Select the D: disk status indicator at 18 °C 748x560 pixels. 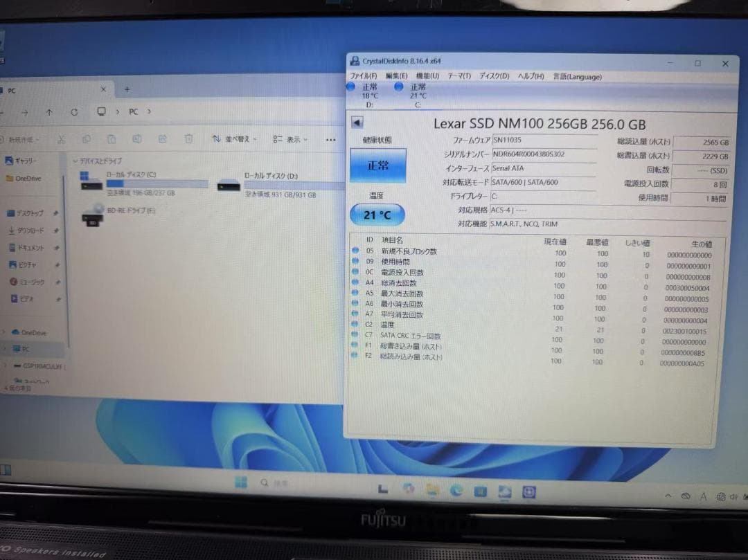pos(363,96)
